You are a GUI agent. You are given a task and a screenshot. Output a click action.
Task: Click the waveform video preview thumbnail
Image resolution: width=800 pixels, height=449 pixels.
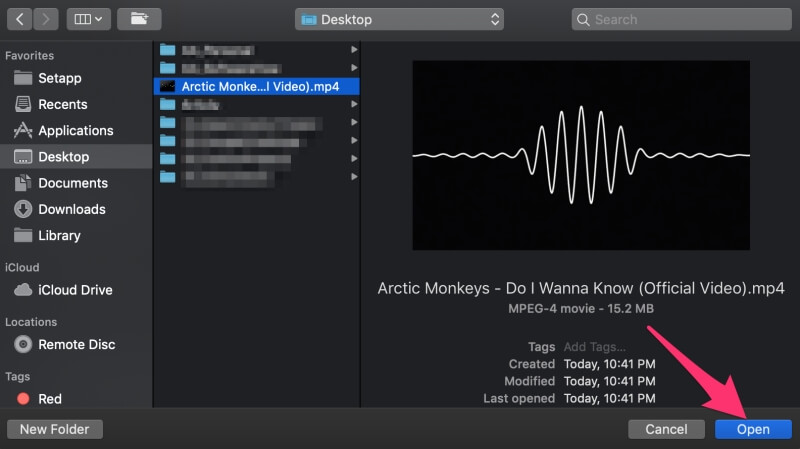coord(581,155)
